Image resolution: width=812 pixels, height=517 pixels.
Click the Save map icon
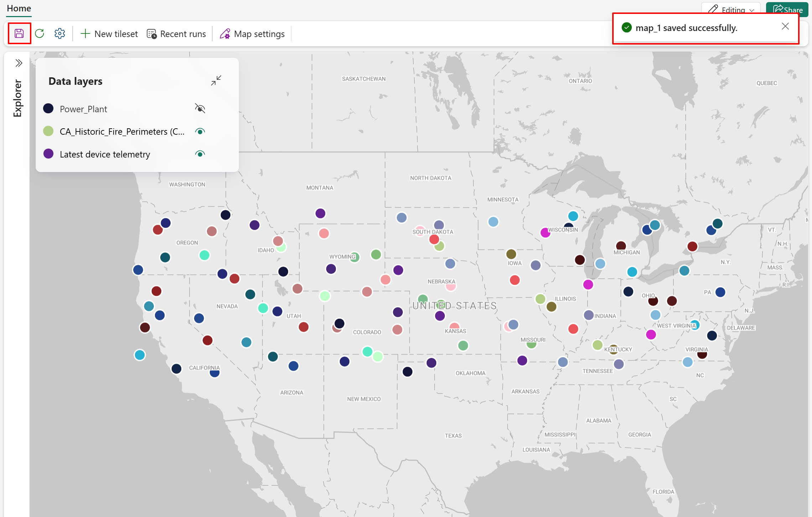(x=19, y=33)
